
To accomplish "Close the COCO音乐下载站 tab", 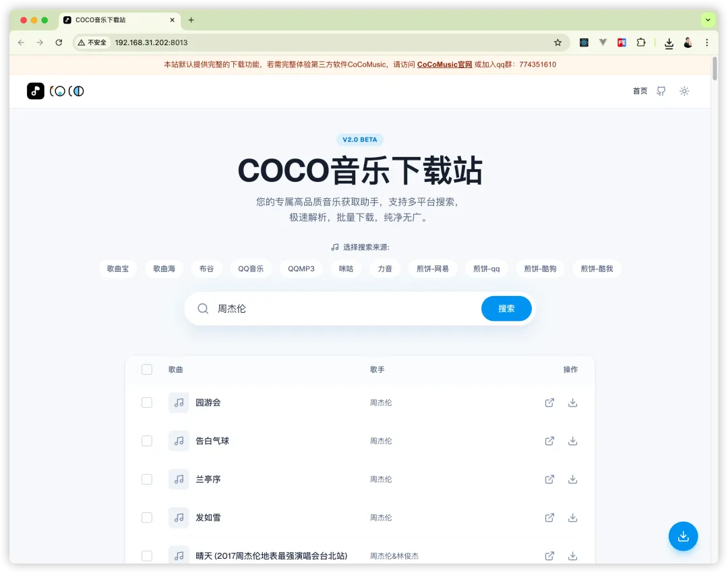I will click(173, 20).
